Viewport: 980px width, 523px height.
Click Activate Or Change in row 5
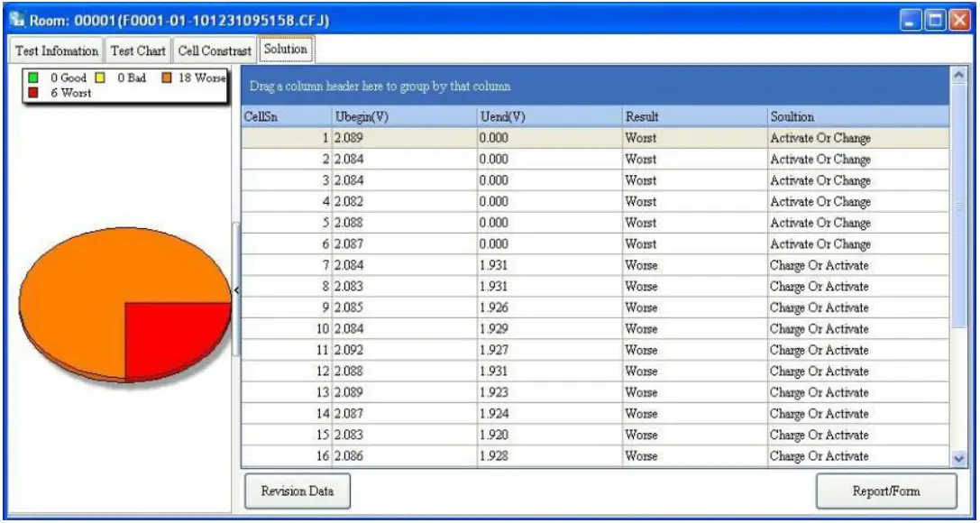click(820, 223)
